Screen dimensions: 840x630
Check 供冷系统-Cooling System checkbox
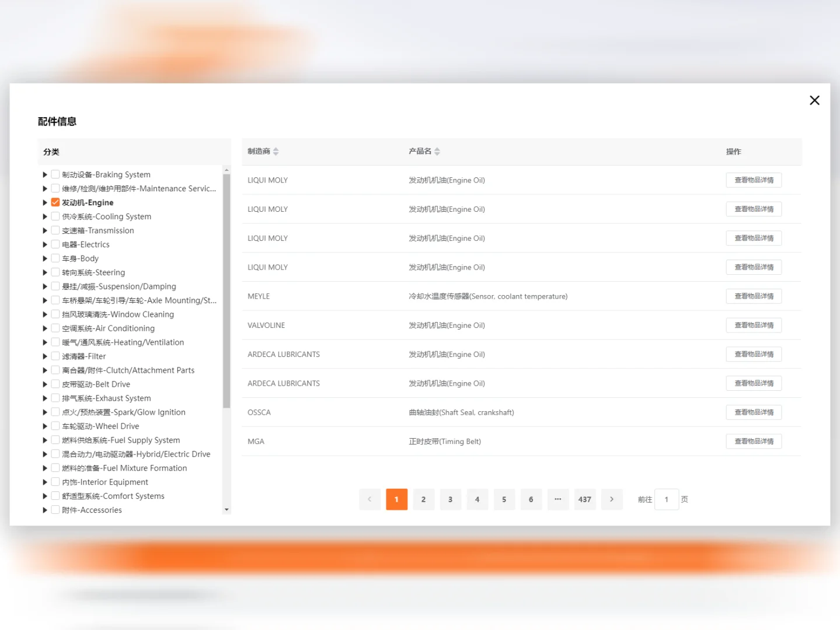click(x=55, y=216)
